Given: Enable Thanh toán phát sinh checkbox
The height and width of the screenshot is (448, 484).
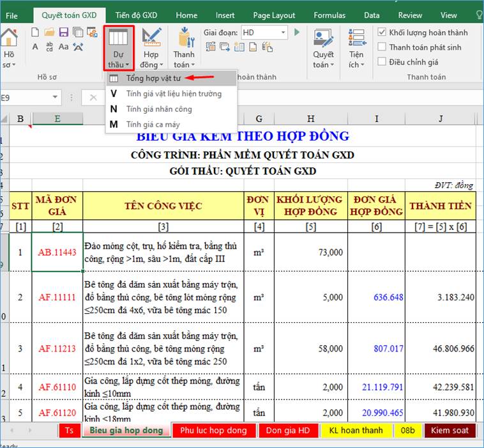Looking at the screenshot, I should (x=382, y=47).
